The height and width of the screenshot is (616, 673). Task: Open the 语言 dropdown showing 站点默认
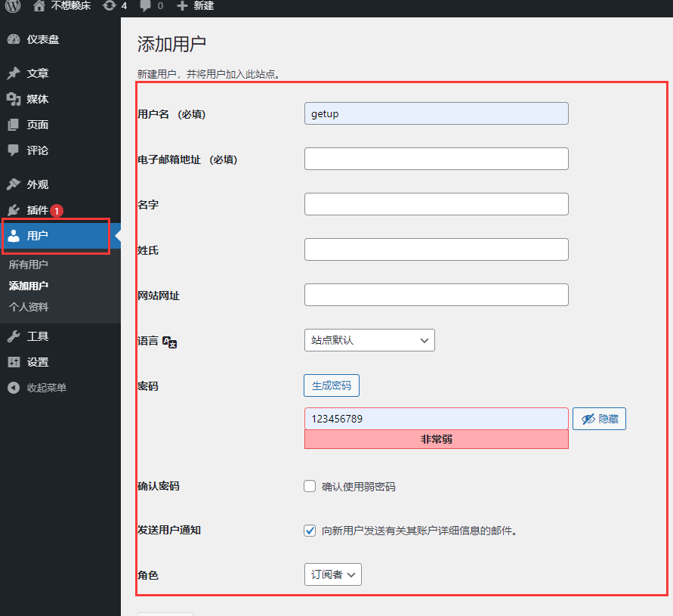click(x=369, y=340)
